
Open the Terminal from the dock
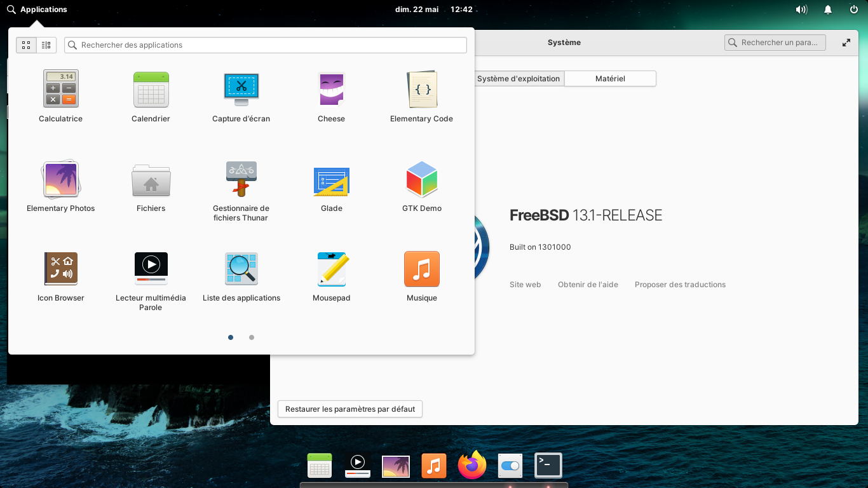tap(548, 466)
